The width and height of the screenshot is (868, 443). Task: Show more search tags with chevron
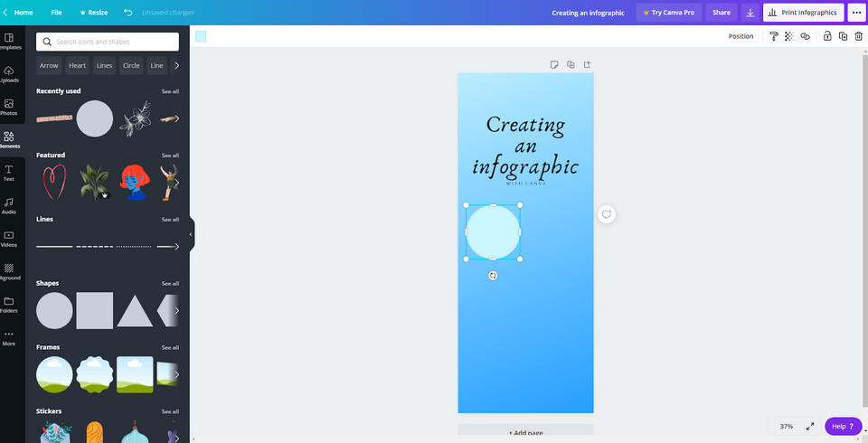[x=176, y=65]
